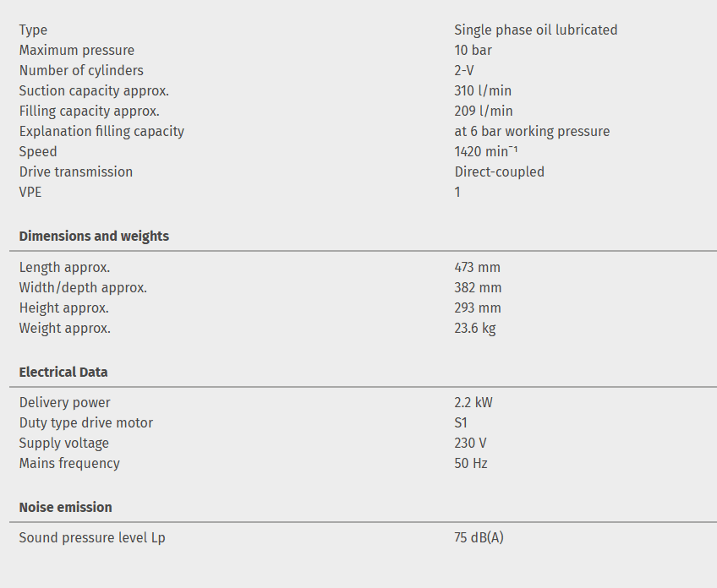Select the '23.6 kg' weight value

[x=474, y=329]
